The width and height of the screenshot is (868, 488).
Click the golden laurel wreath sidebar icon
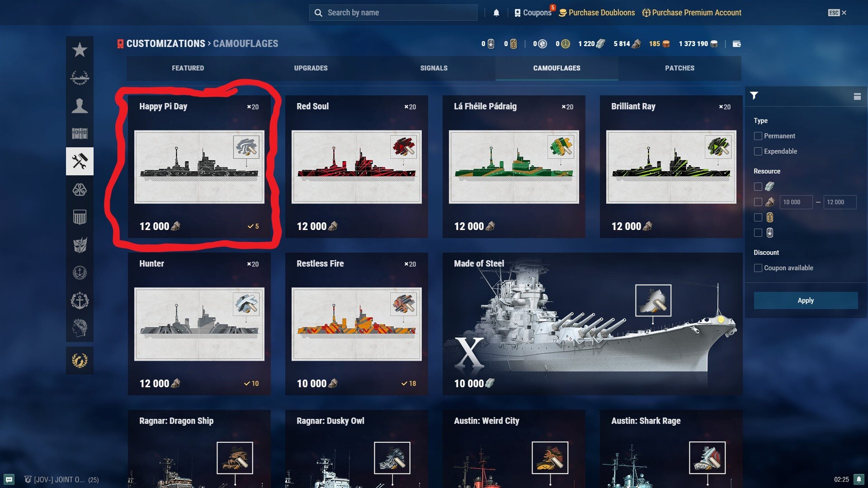[x=80, y=361]
